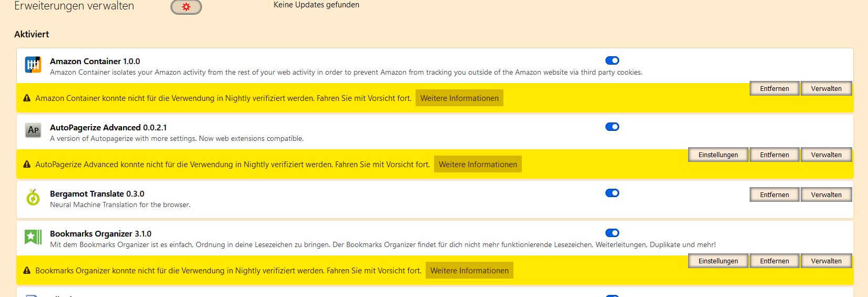Open Weitere Informationen for Bookmarks Organizer
This screenshot has width=868, height=297.
click(469, 271)
